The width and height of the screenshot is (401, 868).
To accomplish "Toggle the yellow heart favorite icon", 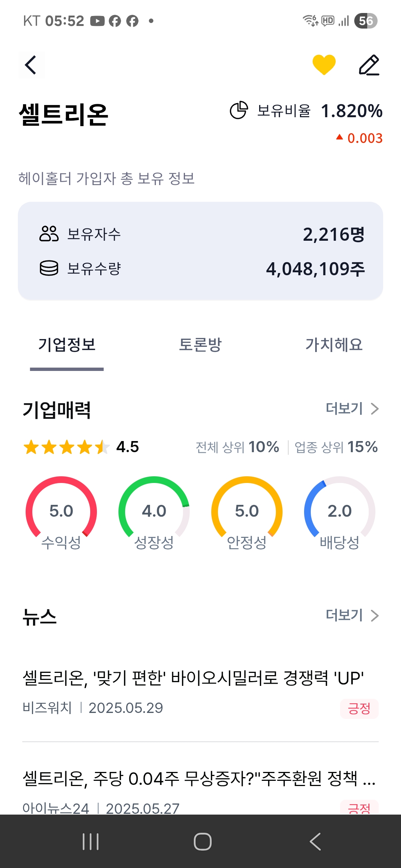I will tap(324, 65).
